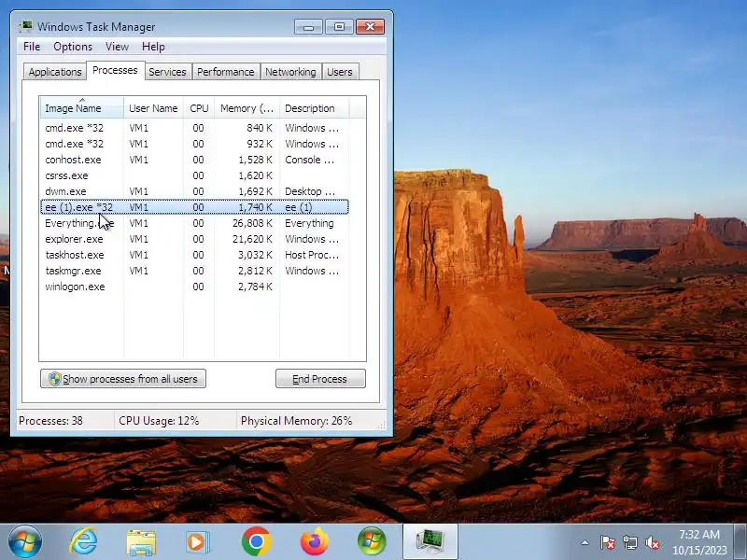Show hidden tray icons arrow
Image resolution: width=747 pixels, height=560 pixels.
tap(585, 542)
